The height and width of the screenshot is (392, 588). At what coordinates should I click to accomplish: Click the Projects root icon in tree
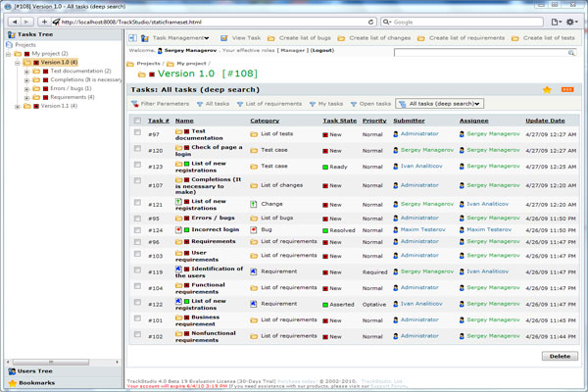point(10,45)
